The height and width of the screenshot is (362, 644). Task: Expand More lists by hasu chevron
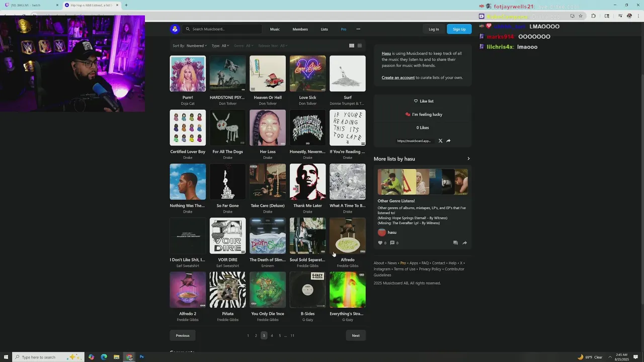pyautogui.click(x=468, y=159)
